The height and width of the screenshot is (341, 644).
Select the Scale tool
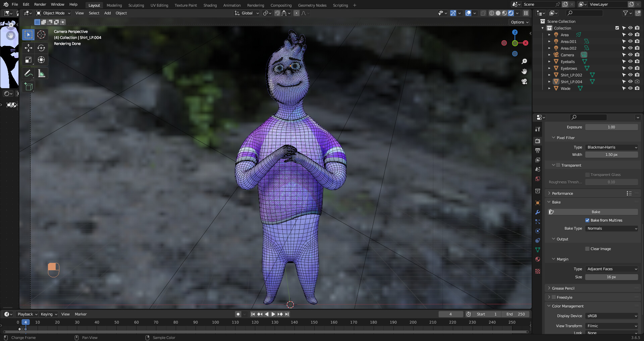point(28,60)
